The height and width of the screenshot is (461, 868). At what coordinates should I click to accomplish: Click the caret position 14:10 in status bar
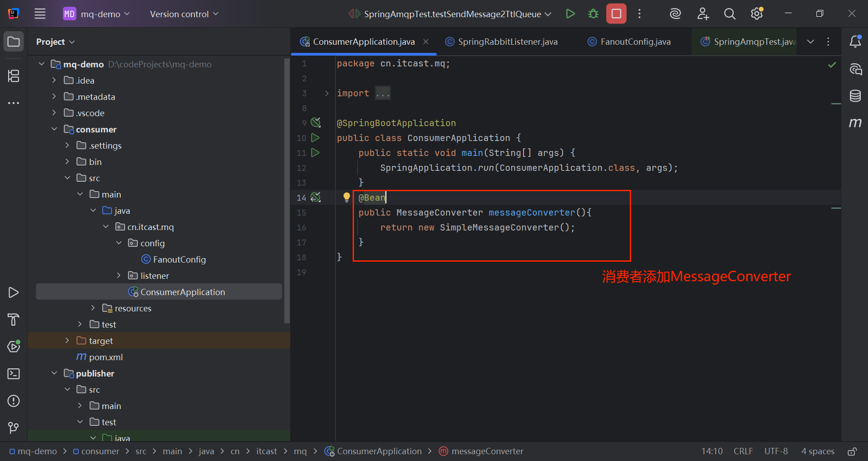pyautogui.click(x=712, y=451)
